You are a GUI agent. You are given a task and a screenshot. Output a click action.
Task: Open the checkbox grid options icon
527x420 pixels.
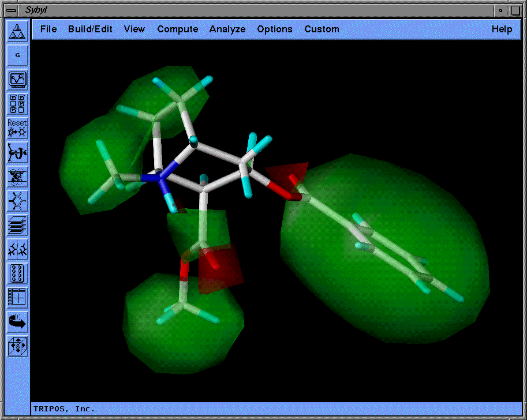[17, 104]
